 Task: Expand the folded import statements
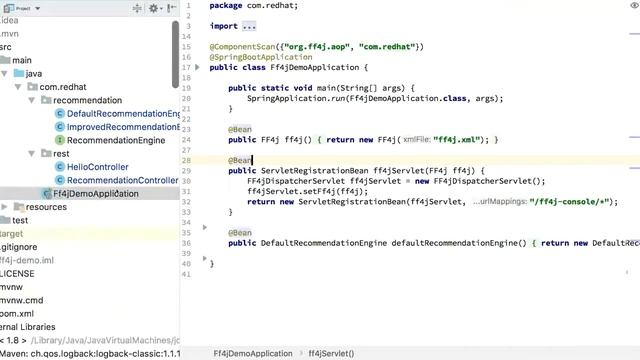(x=249, y=26)
